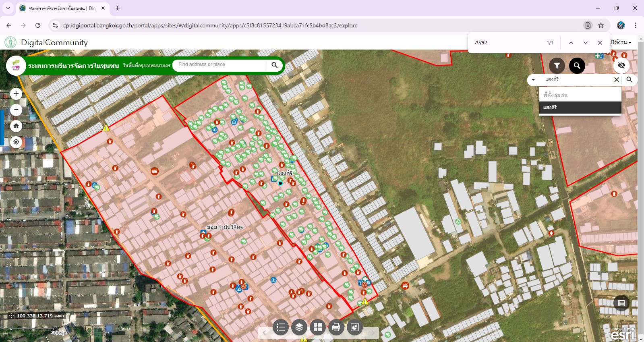
Task: Click the esri logo
Action: point(623,334)
